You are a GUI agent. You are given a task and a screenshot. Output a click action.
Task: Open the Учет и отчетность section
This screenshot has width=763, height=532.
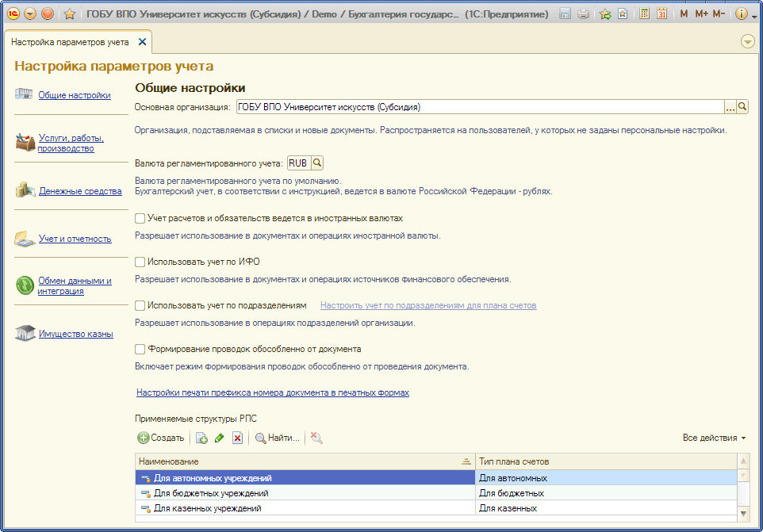coord(75,239)
